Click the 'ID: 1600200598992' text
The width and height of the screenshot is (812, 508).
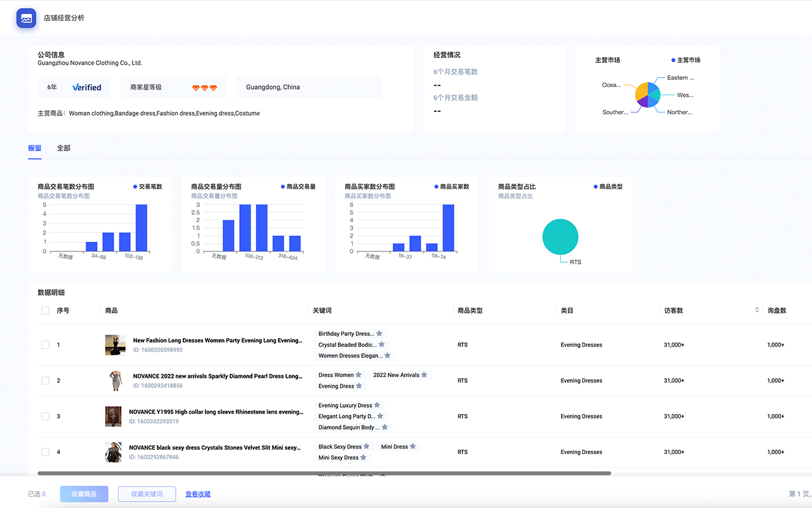pos(158,350)
